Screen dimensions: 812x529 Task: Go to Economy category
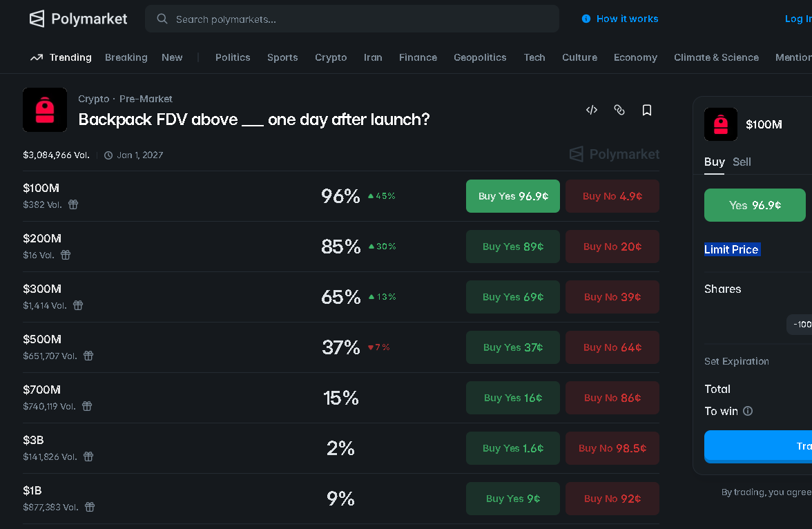[x=635, y=57]
